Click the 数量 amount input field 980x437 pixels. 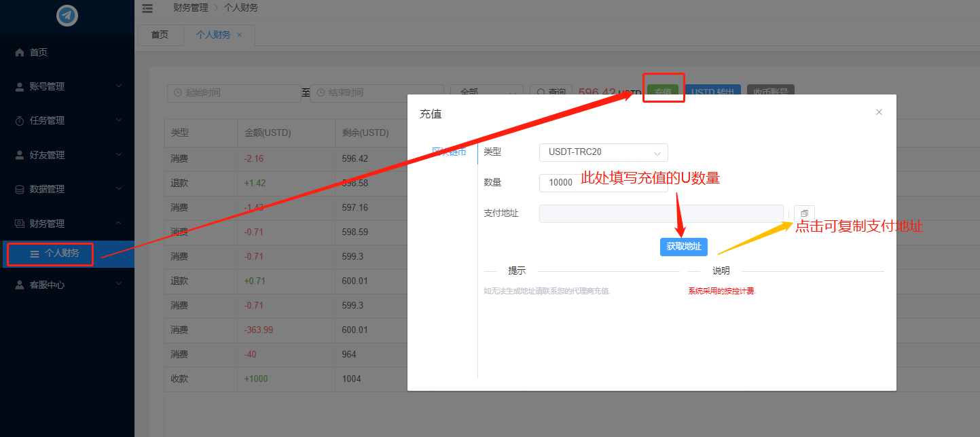point(558,183)
